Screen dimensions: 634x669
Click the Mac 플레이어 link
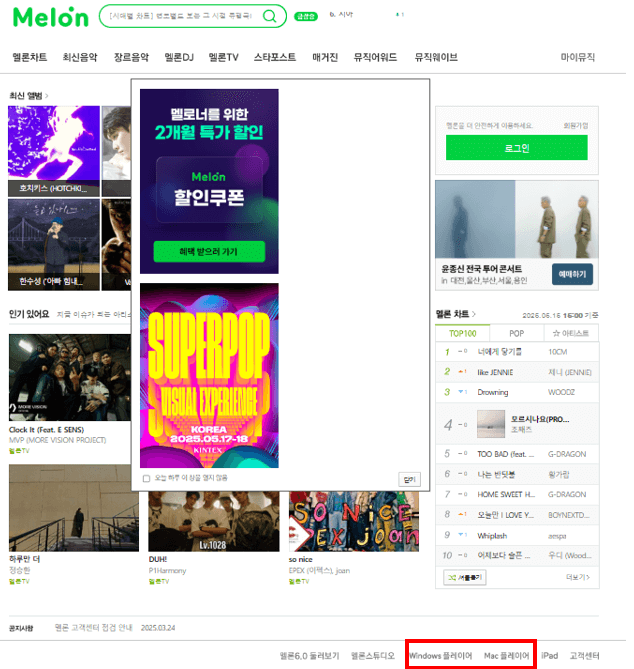(506, 655)
